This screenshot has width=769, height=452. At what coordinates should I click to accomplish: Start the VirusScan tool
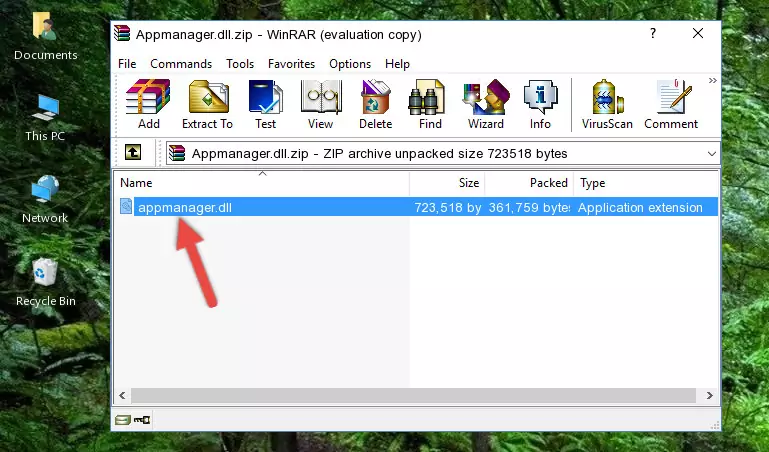tap(607, 104)
